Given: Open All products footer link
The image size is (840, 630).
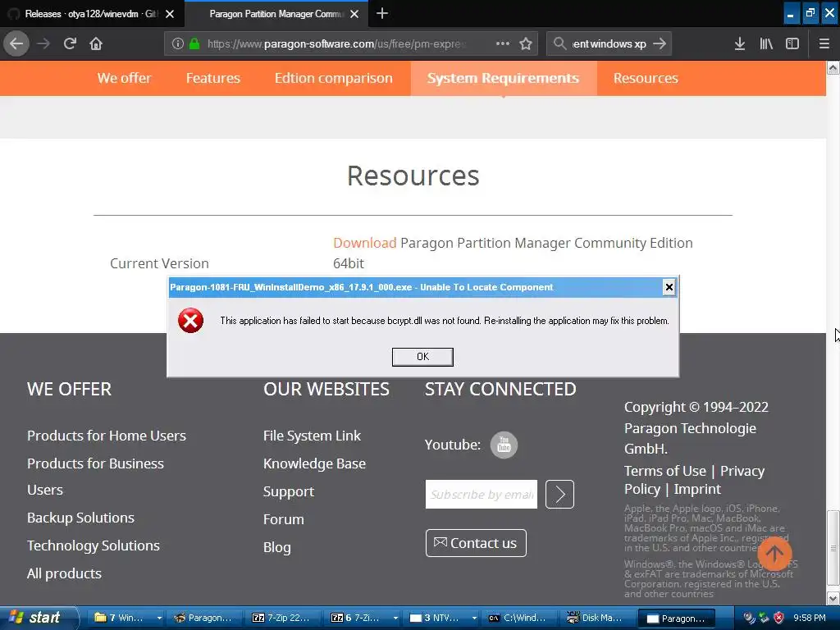Looking at the screenshot, I should pyautogui.click(x=64, y=573).
